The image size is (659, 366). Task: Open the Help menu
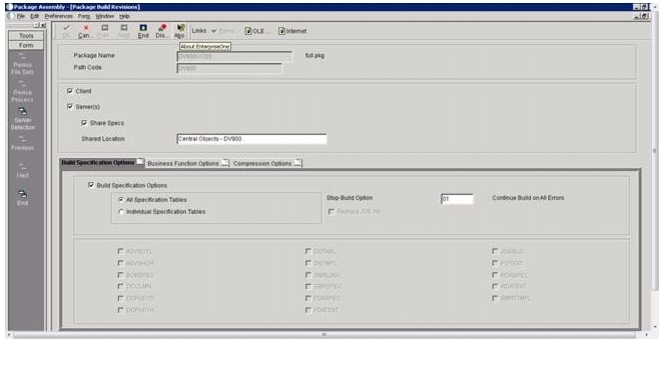coord(124,16)
